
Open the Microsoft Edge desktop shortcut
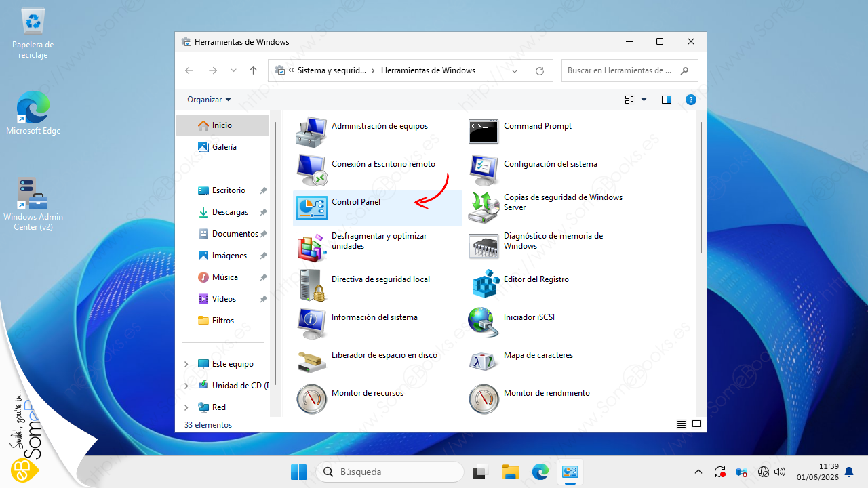33,113
